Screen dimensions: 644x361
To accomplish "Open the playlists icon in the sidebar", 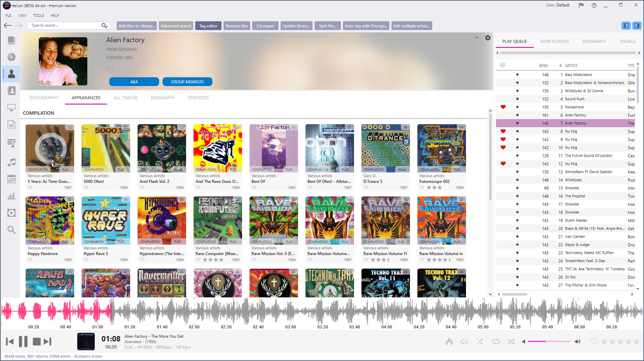I will [11, 143].
